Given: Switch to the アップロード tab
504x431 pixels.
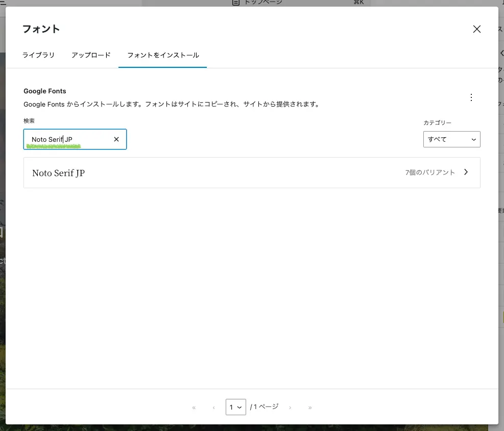Looking at the screenshot, I should click(91, 55).
